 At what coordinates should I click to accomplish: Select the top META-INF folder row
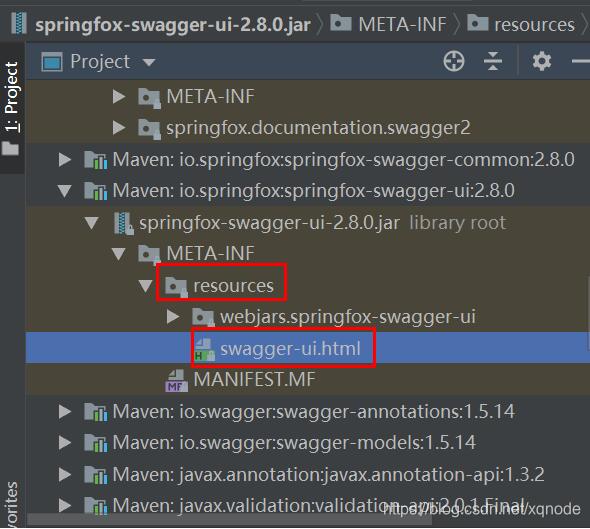(x=210, y=97)
